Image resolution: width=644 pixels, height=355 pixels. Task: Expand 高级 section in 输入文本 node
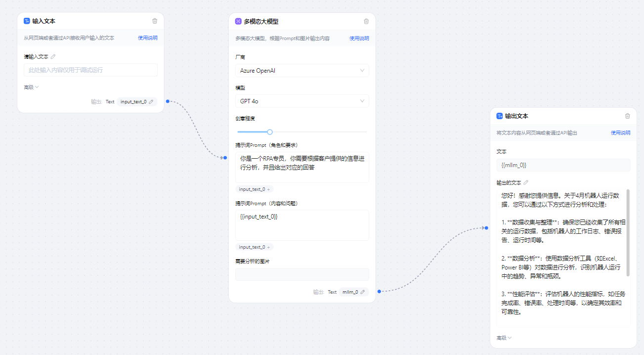coord(31,88)
